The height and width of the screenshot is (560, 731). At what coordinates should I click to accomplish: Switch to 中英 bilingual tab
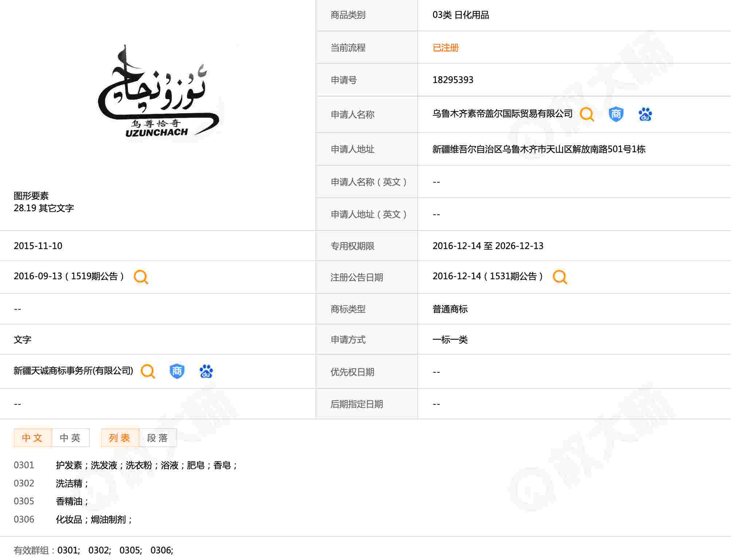coord(70,438)
